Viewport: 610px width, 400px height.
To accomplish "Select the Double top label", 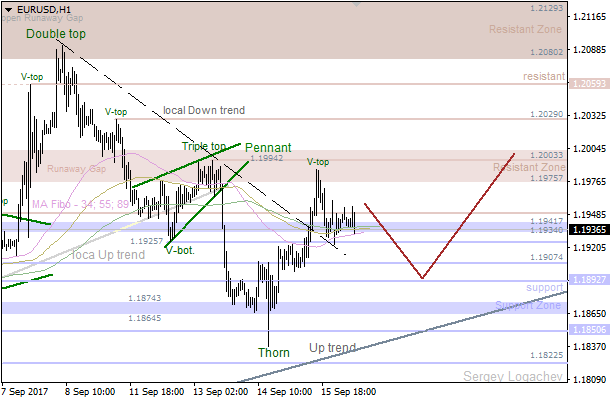I will (x=56, y=34).
